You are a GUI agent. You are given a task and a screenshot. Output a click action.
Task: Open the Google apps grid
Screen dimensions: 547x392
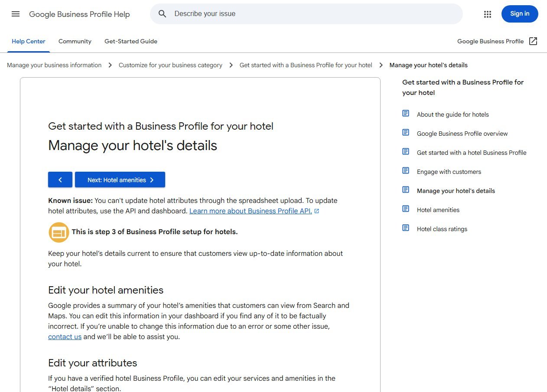[488, 14]
